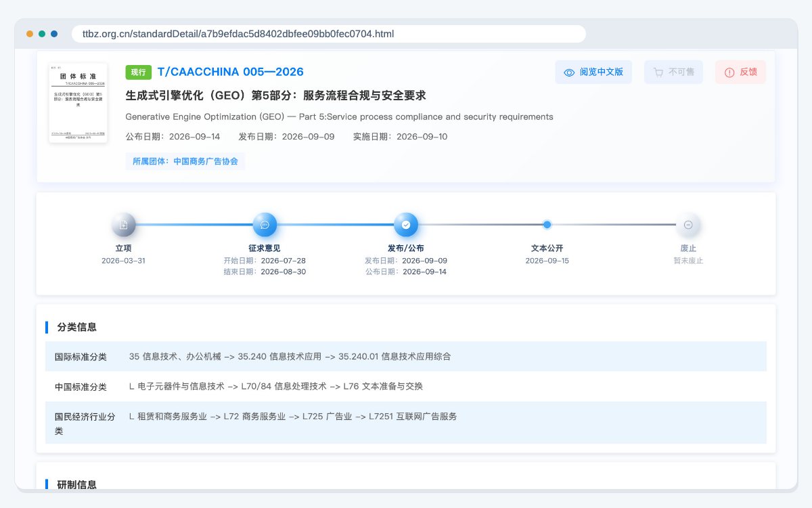Screen dimensions: 812x508
Task: Click the blue window control dot
Action: pyautogui.click(x=54, y=34)
